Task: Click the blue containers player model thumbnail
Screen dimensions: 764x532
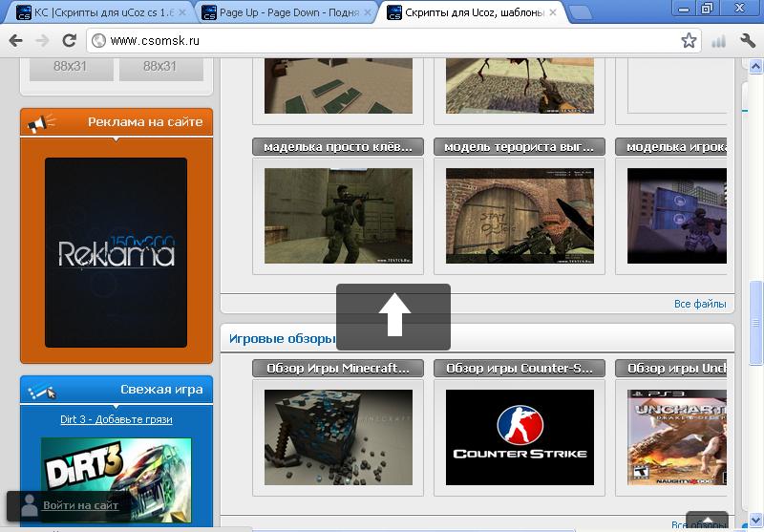Action: click(x=677, y=216)
